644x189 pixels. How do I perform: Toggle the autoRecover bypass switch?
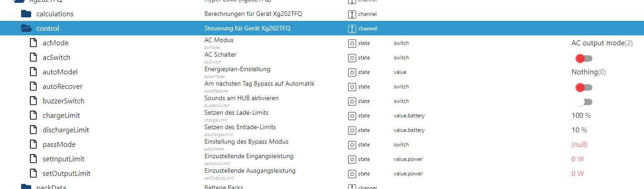[x=584, y=87]
